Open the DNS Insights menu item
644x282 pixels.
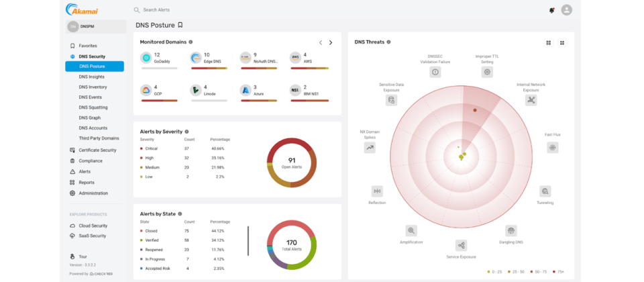pyautogui.click(x=91, y=77)
